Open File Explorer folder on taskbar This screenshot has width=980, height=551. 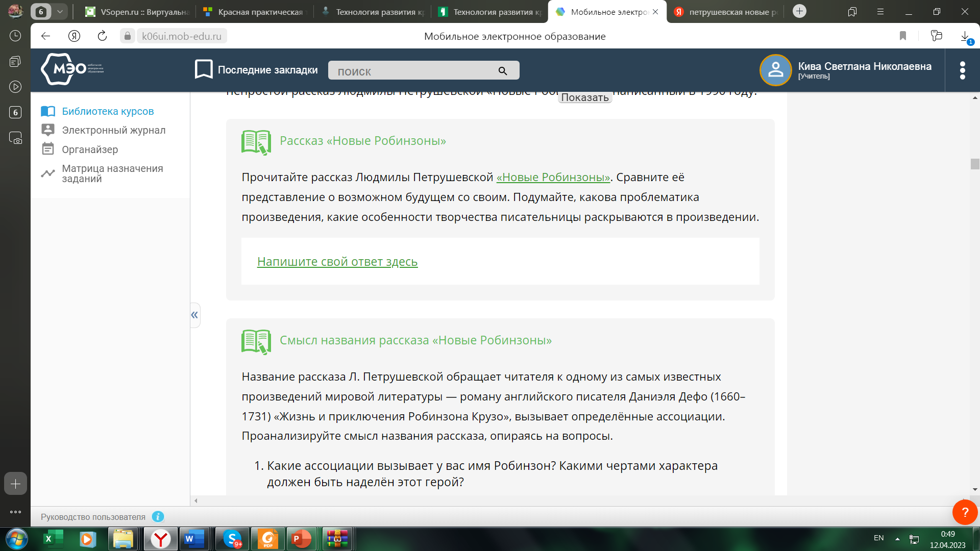pyautogui.click(x=123, y=539)
